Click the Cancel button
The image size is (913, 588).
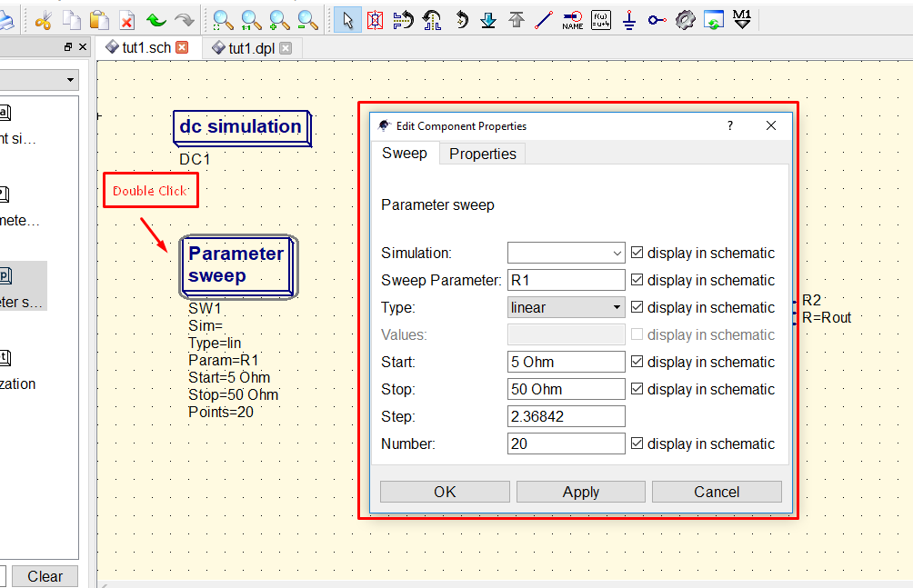(717, 492)
